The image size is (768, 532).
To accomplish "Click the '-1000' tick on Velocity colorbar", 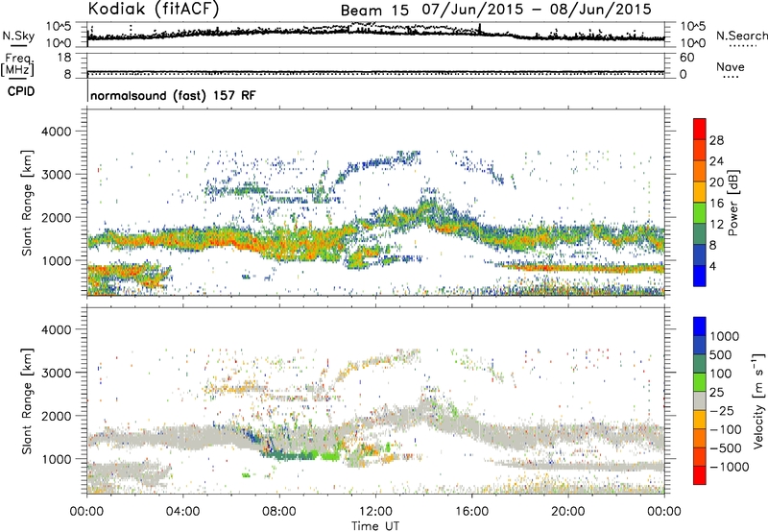I will pyautogui.click(x=729, y=467).
